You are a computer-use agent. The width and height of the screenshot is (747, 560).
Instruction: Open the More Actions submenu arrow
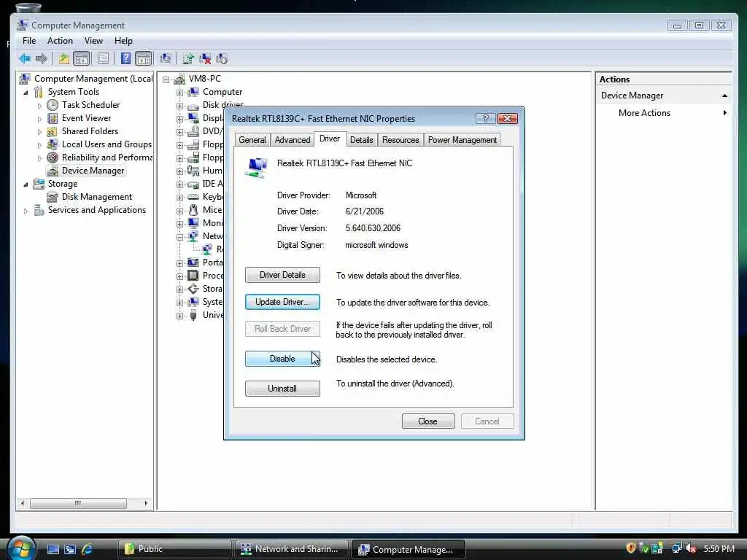[x=724, y=113]
